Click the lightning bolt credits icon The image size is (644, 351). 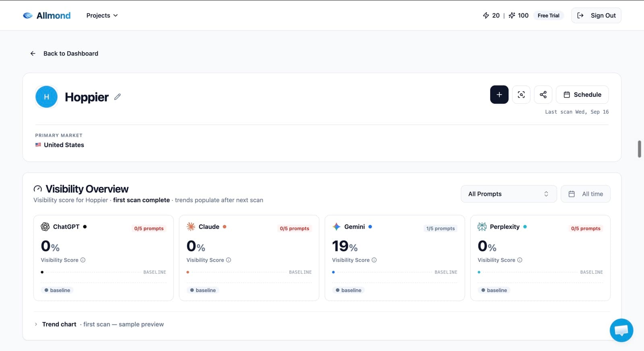[486, 15]
